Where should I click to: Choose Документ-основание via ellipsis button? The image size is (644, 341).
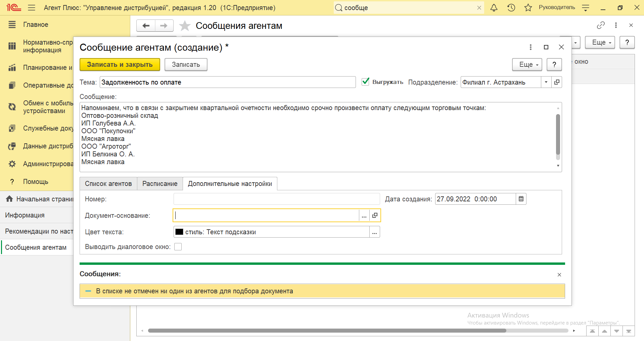click(x=364, y=215)
